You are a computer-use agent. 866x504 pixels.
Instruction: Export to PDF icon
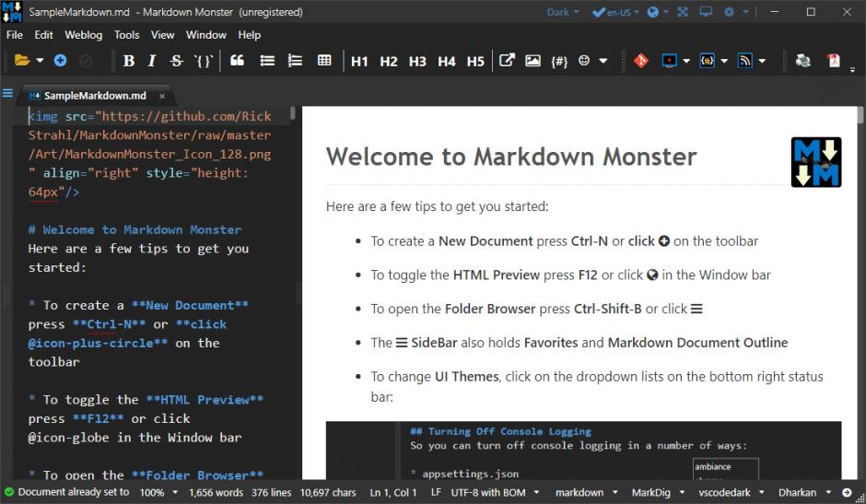coord(834,60)
